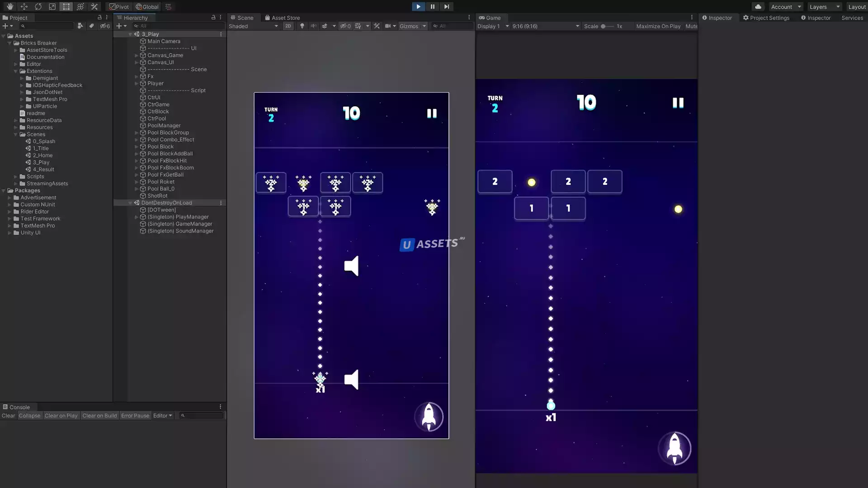Select the Move tool

[24, 7]
